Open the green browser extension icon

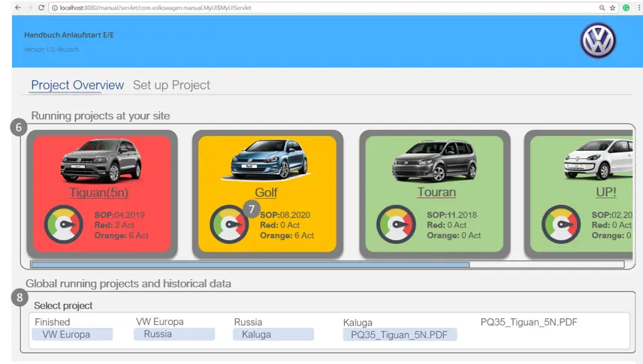coord(626,8)
